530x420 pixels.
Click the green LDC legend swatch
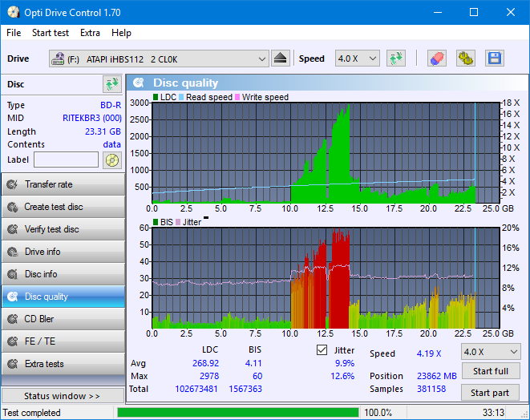(x=156, y=97)
